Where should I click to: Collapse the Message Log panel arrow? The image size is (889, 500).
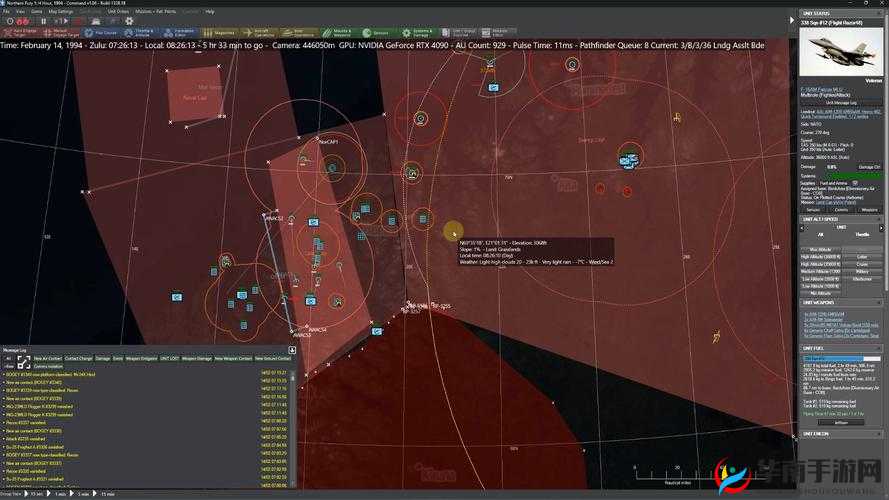(x=292, y=350)
